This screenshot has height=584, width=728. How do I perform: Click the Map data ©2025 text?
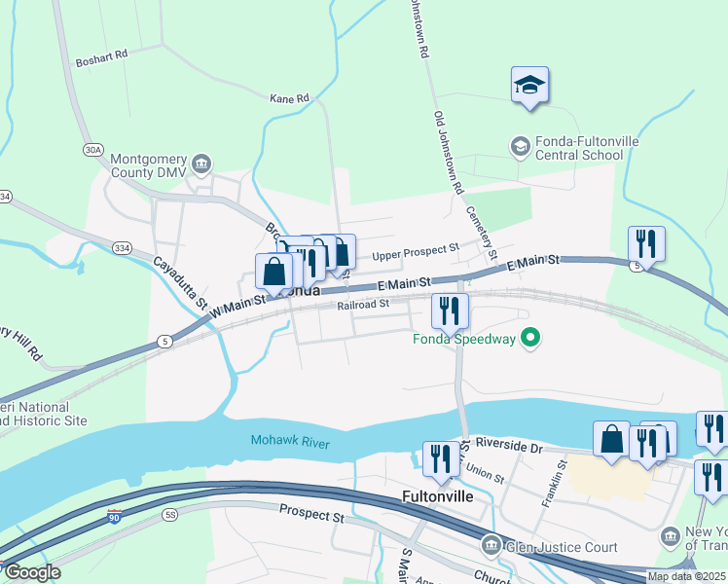tap(686, 576)
